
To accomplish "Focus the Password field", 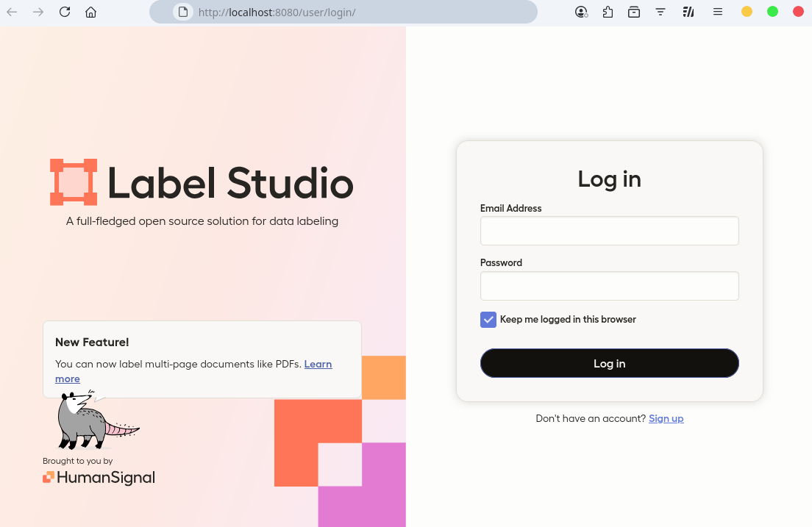I will tap(609, 286).
